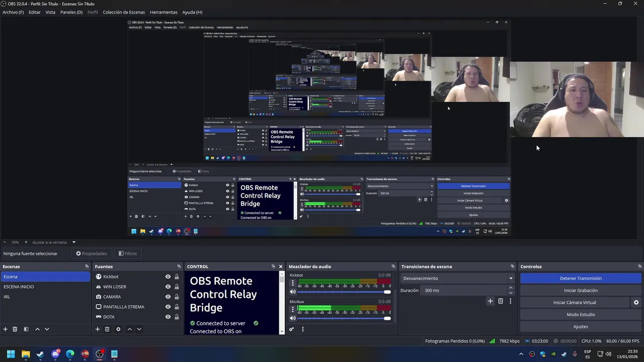Open source properties gear in Fuentes toolbar
Image resolution: width=644 pixels, height=362 pixels.
click(118, 329)
